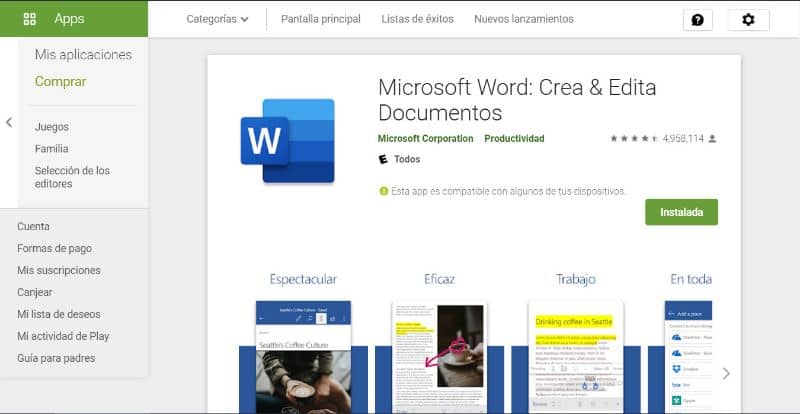This screenshot has width=800, height=414.
Task: Select Mis aplicaciones in sidebar
Action: coord(83,55)
